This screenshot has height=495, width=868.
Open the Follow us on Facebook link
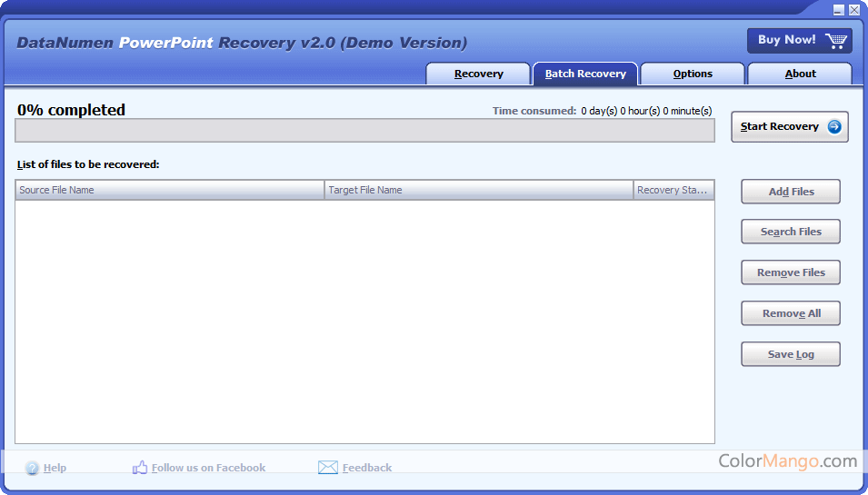pos(208,468)
